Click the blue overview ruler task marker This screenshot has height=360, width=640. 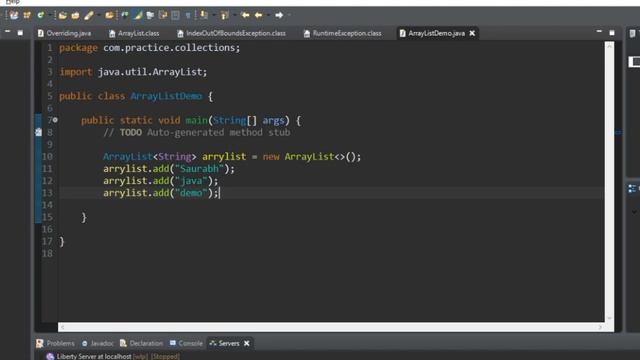[x=618, y=132]
